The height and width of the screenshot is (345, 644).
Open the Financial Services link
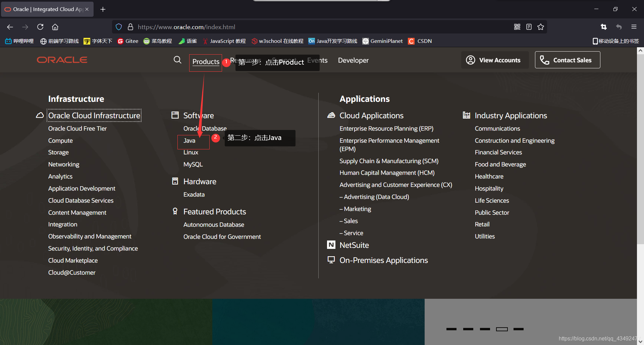point(498,152)
